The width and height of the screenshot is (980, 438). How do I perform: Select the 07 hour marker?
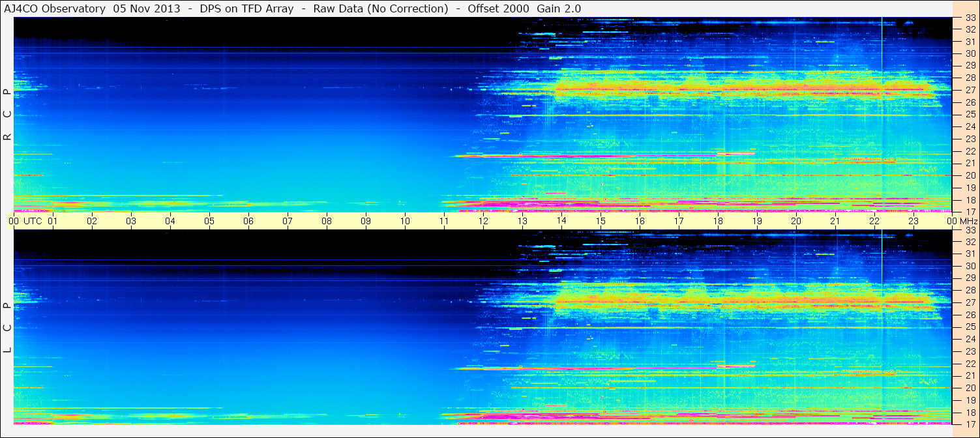click(x=288, y=221)
